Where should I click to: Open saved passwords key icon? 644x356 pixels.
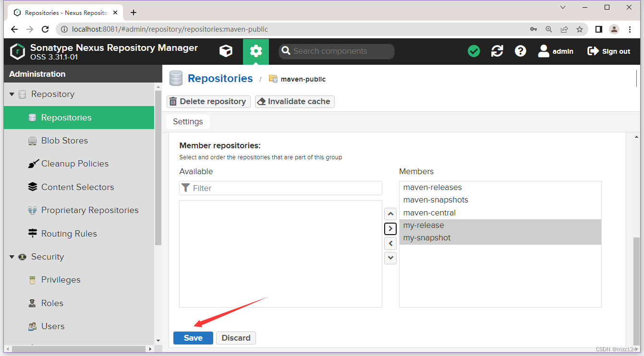click(534, 29)
